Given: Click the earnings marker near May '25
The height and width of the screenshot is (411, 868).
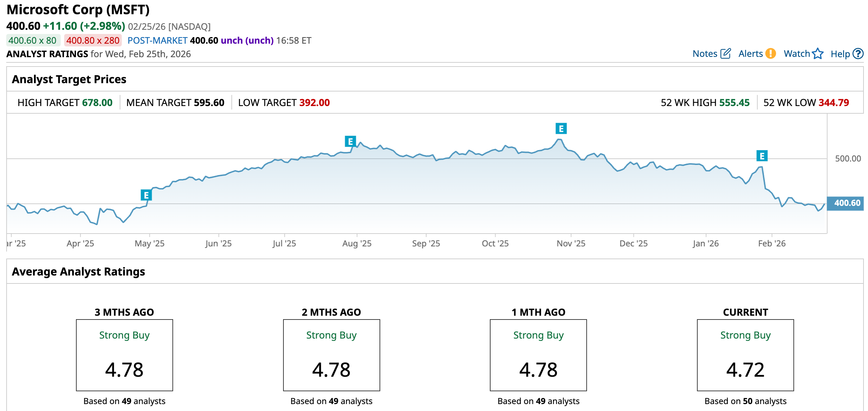Looking at the screenshot, I should click(x=146, y=195).
